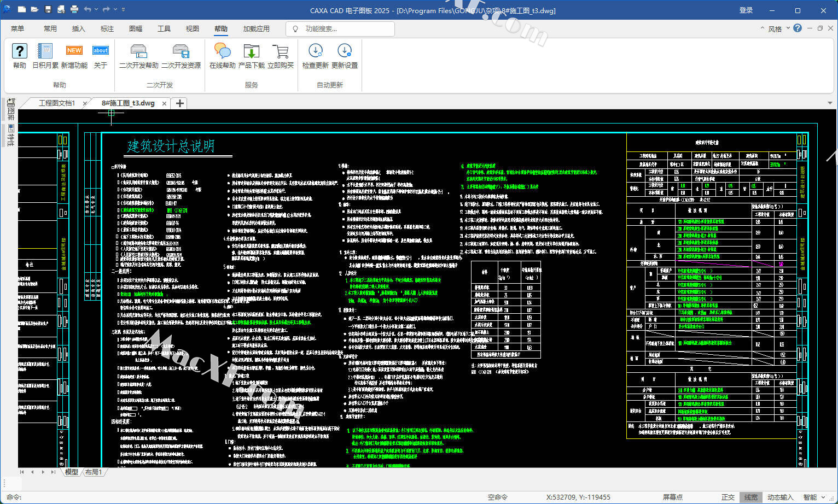Switch to the 标注 ribbon tab
This screenshot has width=838, height=504.
tap(107, 28)
